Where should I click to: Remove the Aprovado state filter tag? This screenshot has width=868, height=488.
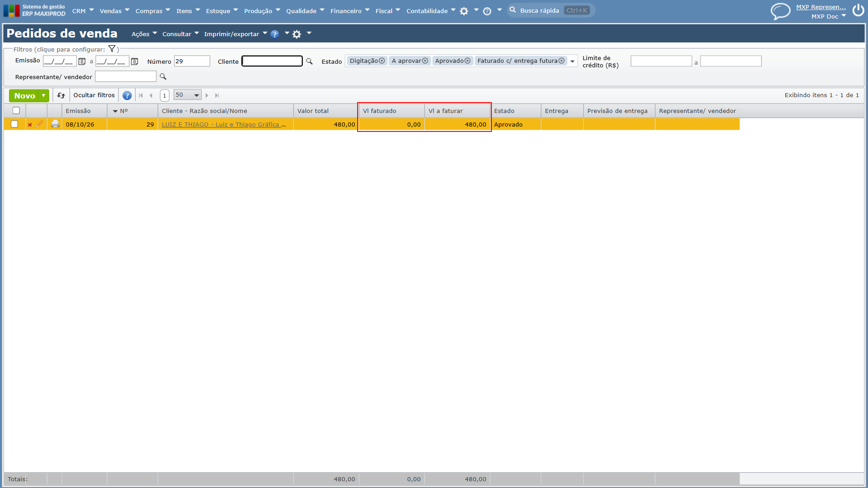coord(467,61)
